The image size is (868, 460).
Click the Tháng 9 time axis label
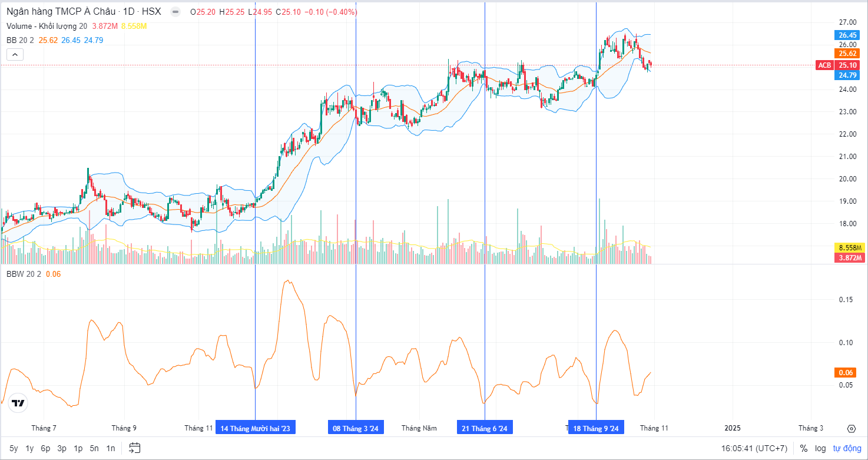(124, 428)
